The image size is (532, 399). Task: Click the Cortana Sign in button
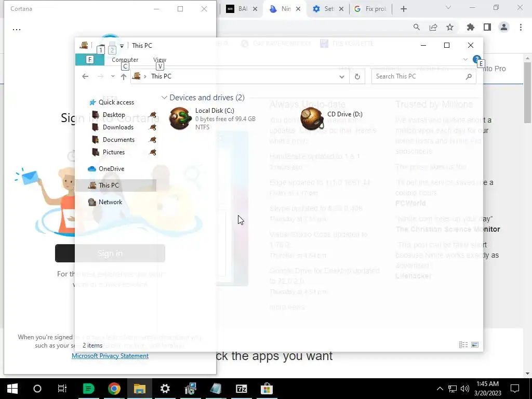click(110, 253)
